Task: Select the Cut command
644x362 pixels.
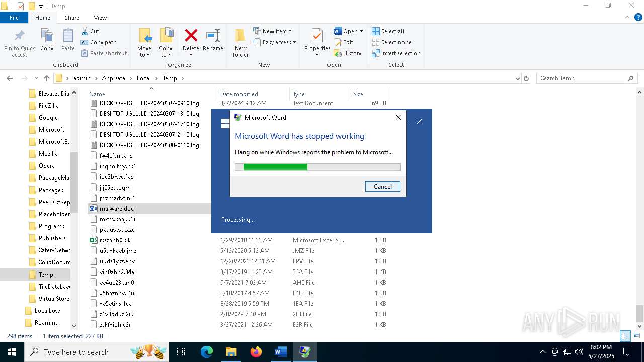Action: coord(91,31)
